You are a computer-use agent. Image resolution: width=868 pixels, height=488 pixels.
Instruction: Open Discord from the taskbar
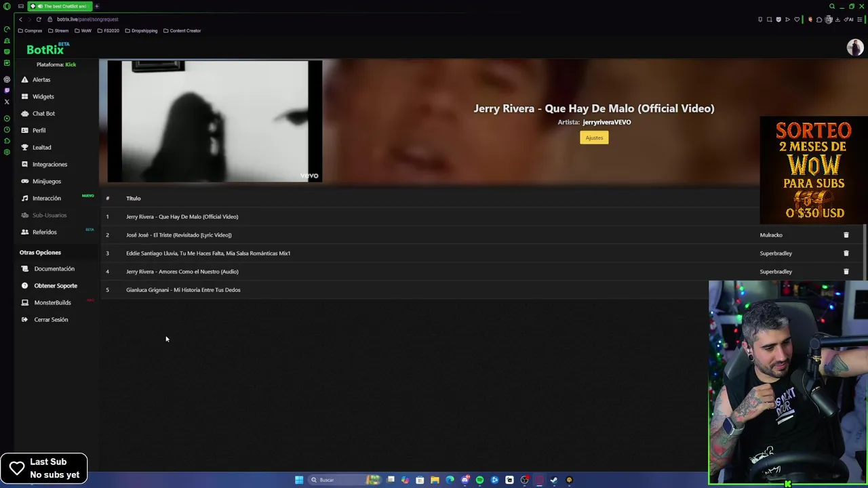coord(465,480)
